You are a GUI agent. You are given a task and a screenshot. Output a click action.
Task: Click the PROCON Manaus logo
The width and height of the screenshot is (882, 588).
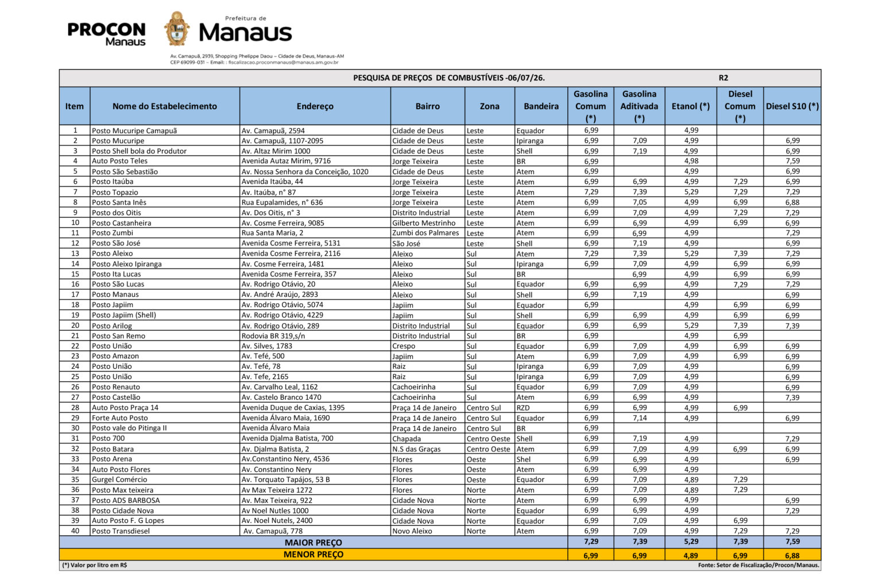pos(107,34)
